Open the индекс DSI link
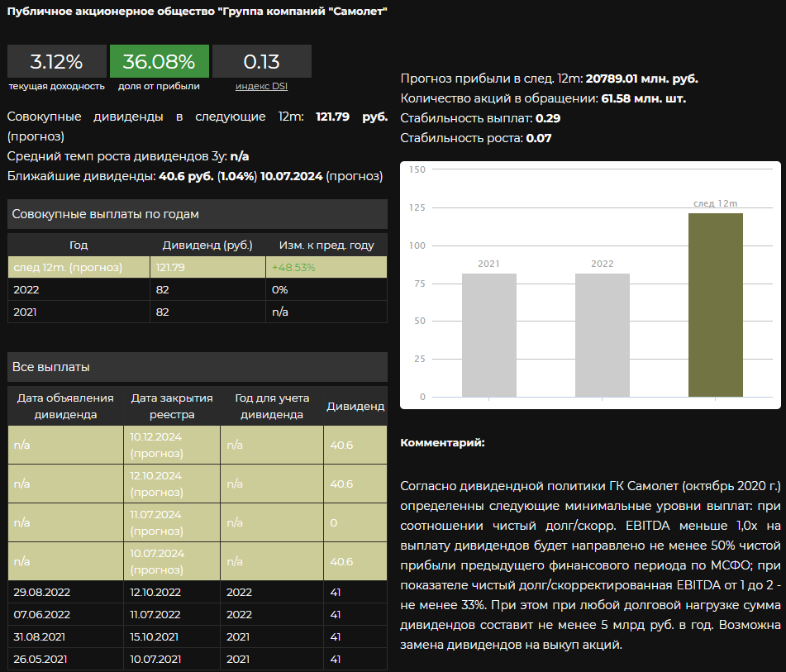Image resolution: width=786 pixels, height=672 pixels. (x=261, y=86)
